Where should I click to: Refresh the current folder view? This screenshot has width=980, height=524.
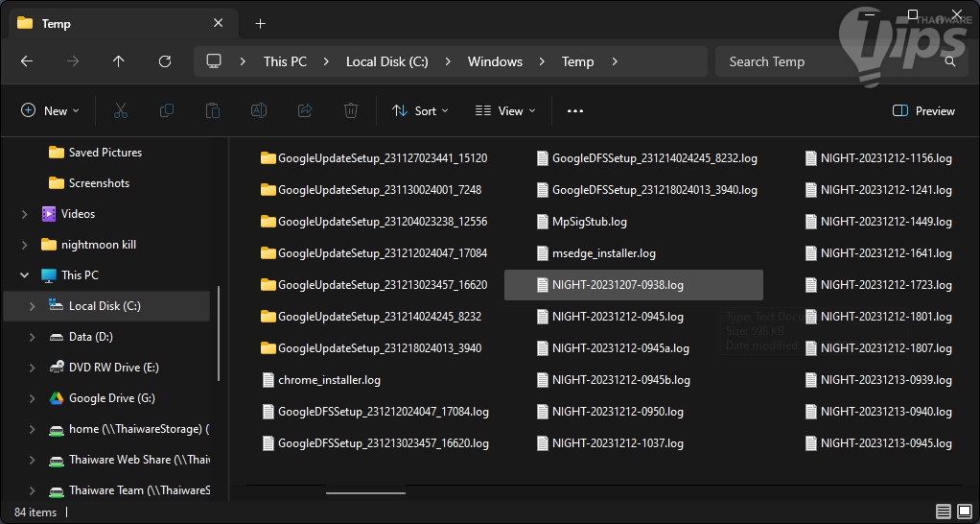click(165, 61)
